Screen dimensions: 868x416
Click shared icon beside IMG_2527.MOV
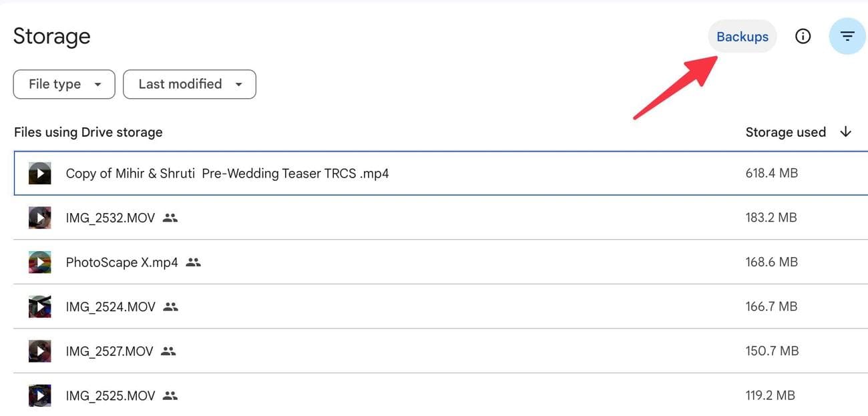click(x=168, y=351)
